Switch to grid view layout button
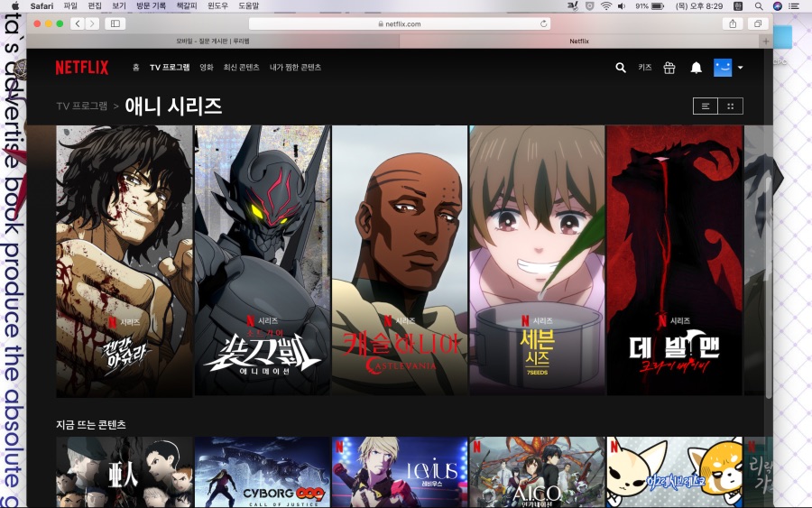This screenshot has width=812, height=508. (x=730, y=106)
